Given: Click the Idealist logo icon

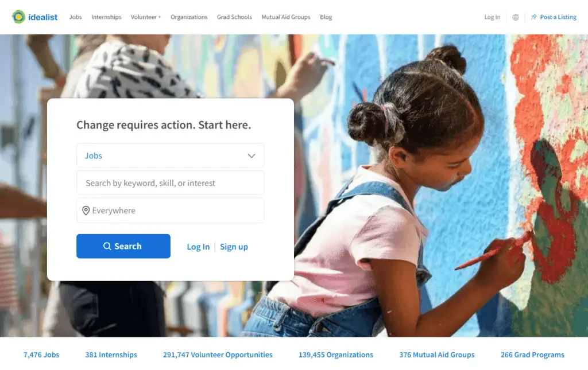Looking at the screenshot, I should coord(18,17).
